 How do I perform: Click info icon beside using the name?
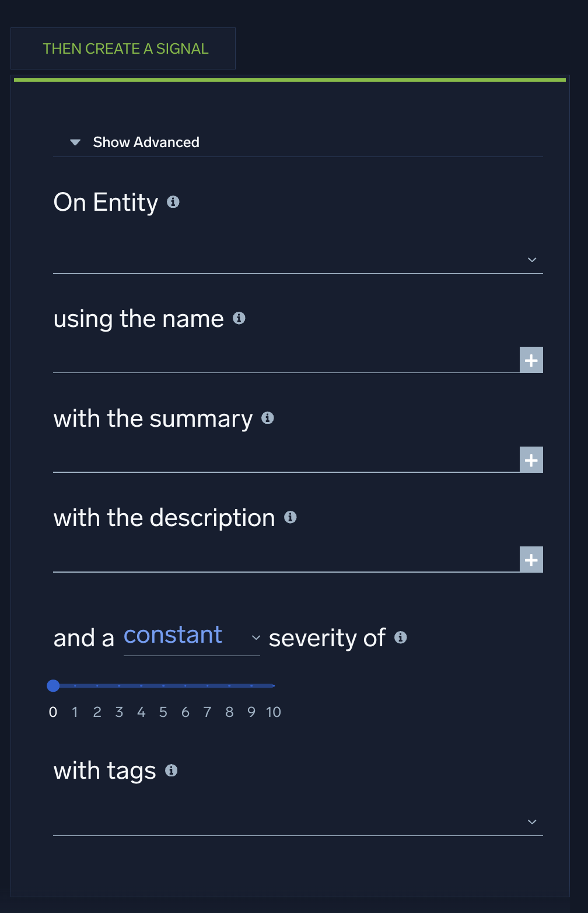(x=239, y=318)
